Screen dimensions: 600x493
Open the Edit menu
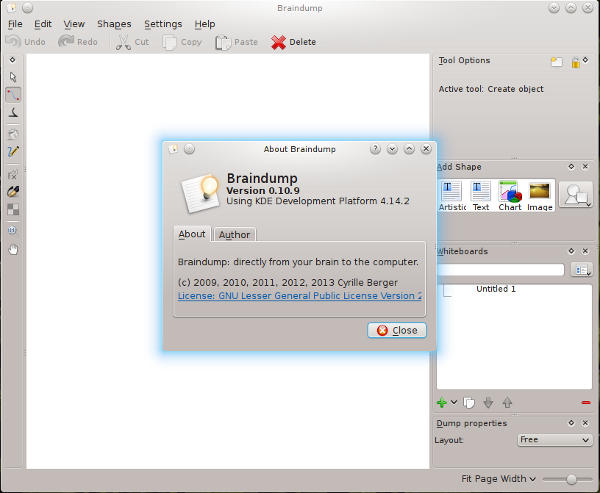click(43, 24)
